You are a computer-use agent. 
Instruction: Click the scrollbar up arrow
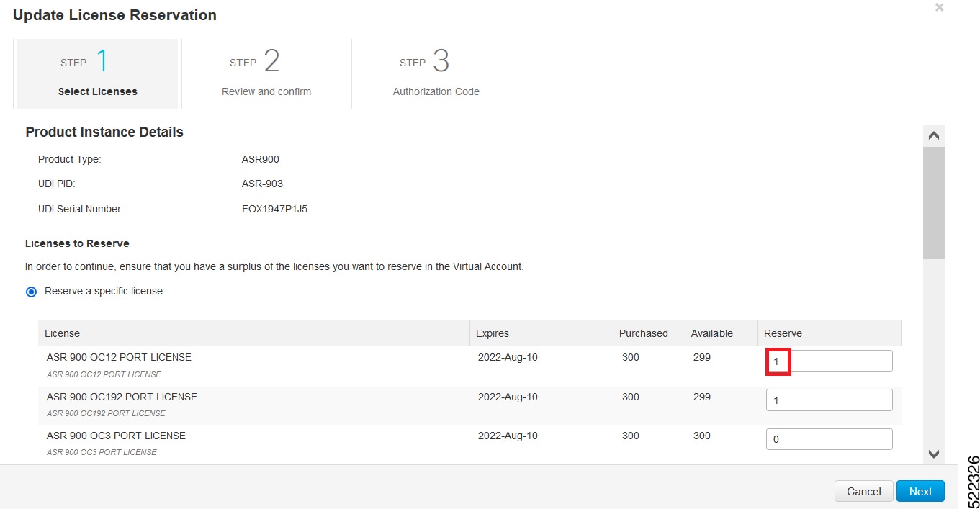point(934,135)
